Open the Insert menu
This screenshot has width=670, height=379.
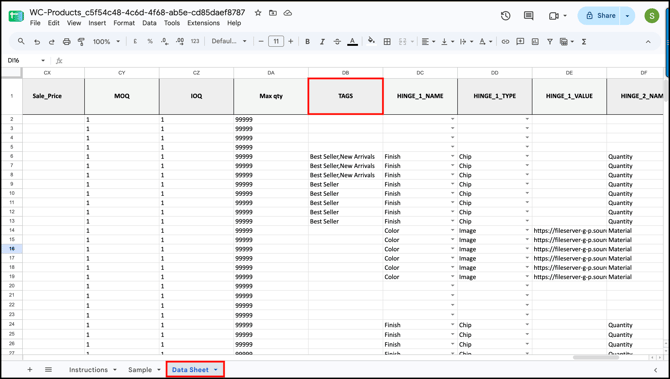pyautogui.click(x=97, y=23)
